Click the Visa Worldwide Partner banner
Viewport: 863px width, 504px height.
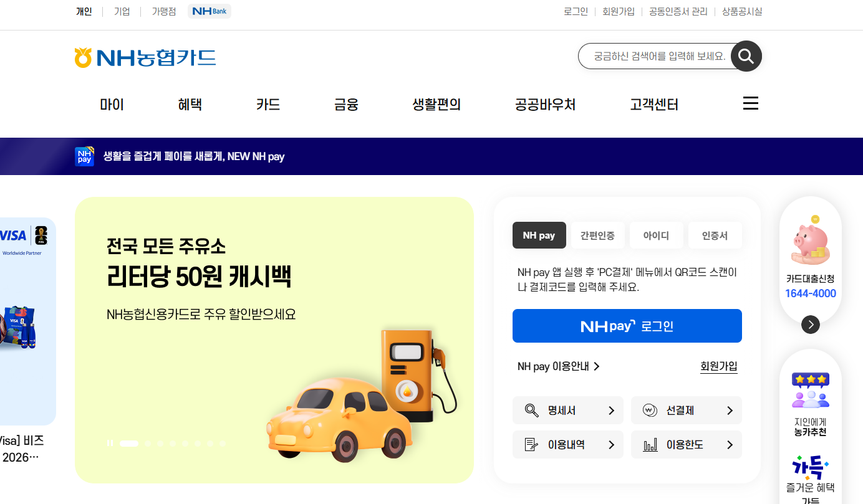point(28,321)
